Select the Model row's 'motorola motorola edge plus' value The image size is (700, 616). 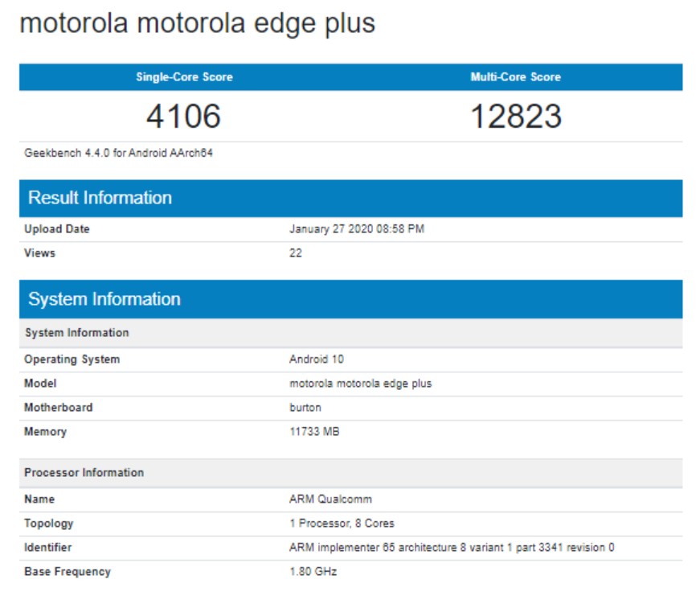361,384
